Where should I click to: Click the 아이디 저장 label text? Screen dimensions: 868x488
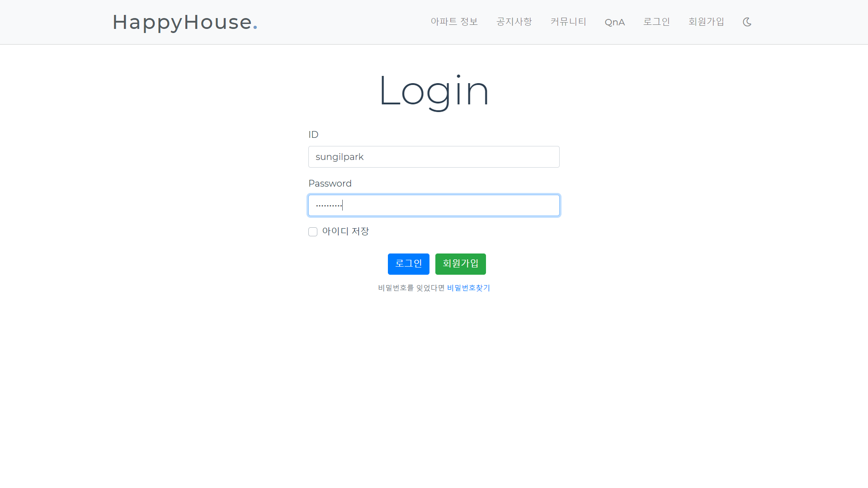(346, 231)
